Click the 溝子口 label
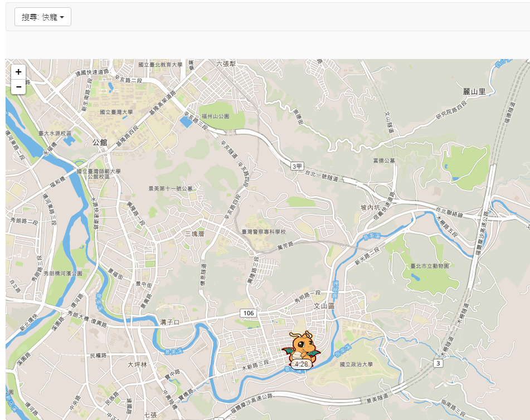This screenshot has width=530, height=420. (169, 323)
